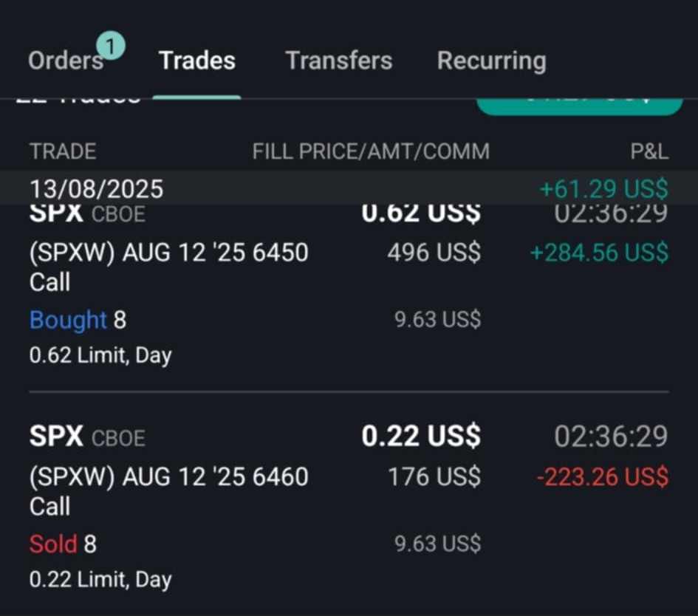Image resolution: width=698 pixels, height=616 pixels.
Task: Open the SPXW AUG 12 '25 6450 Call trade
Action: (349, 285)
